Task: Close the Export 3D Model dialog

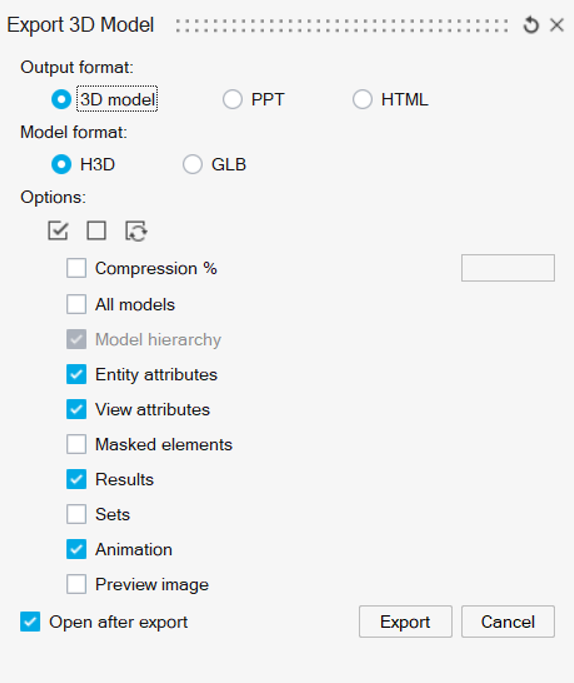Action: (557, 25)
